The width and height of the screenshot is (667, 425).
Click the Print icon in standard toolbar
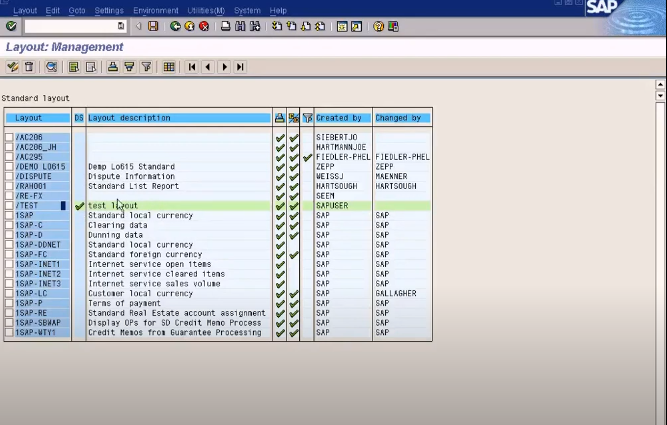click(x=225, y=26)
